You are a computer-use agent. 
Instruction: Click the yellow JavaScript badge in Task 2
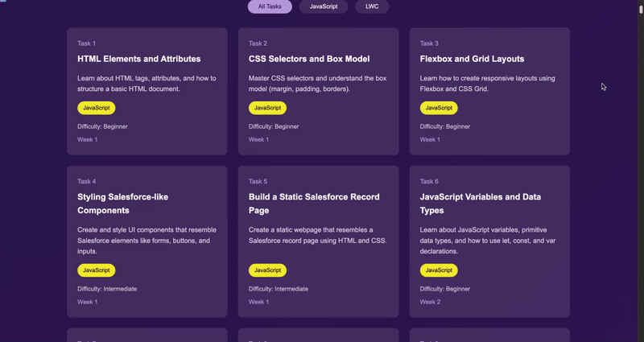[267, 108]
